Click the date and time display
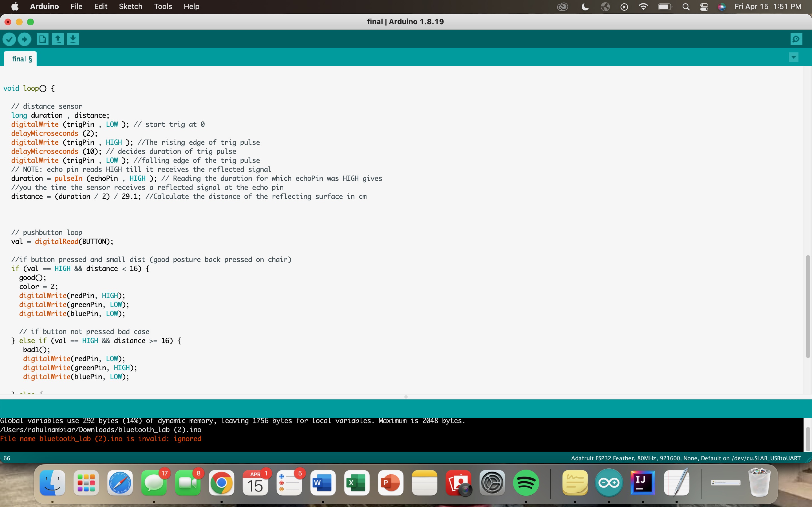This screenshot has height=507, width=812. pyautogui.click(x=768, y=7)
